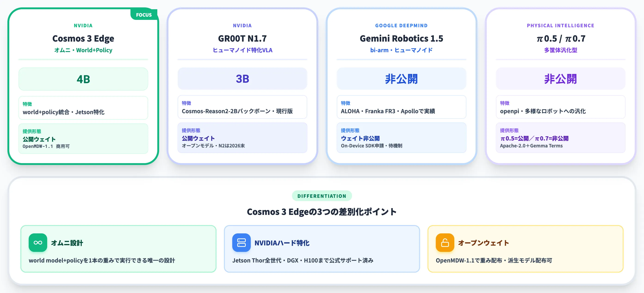Viewport: 644px width, 293px height.
Task: Click 特徴 label in Cosmos 3 Edge card
Action: point(27,104)
